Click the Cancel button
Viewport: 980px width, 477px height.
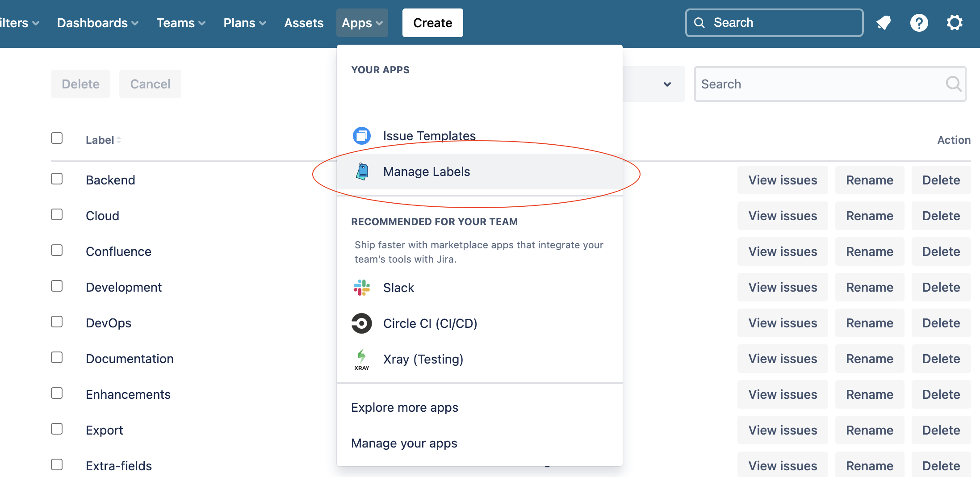(x=150, y=84)
